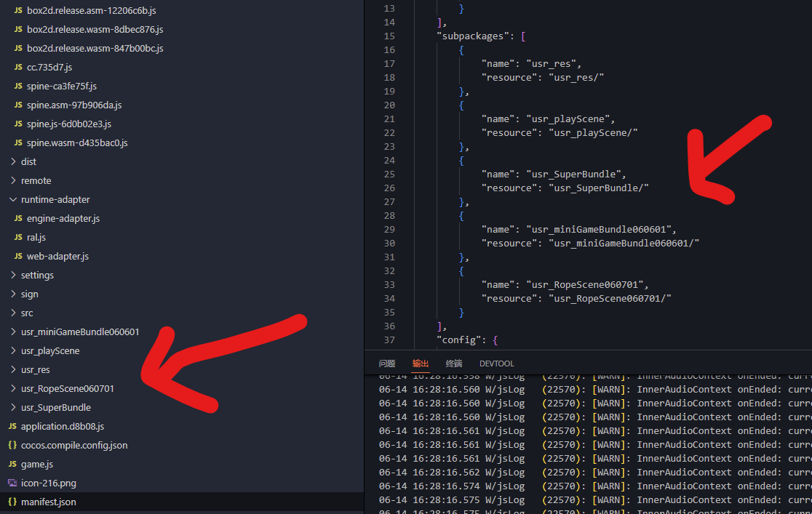Click JSON braces icon of cocos.compile.config.json
812x514 pixels.
pos(12,445)
